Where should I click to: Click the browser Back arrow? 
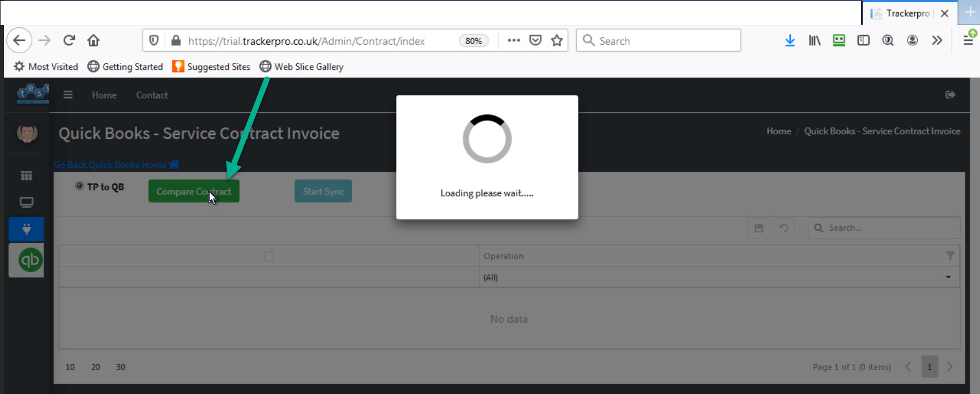pos(19,40)
